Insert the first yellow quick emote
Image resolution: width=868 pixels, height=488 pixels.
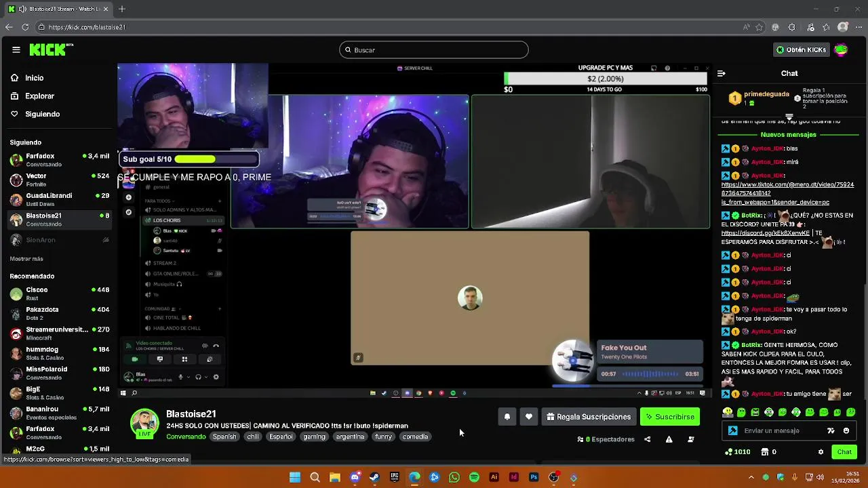728,412
